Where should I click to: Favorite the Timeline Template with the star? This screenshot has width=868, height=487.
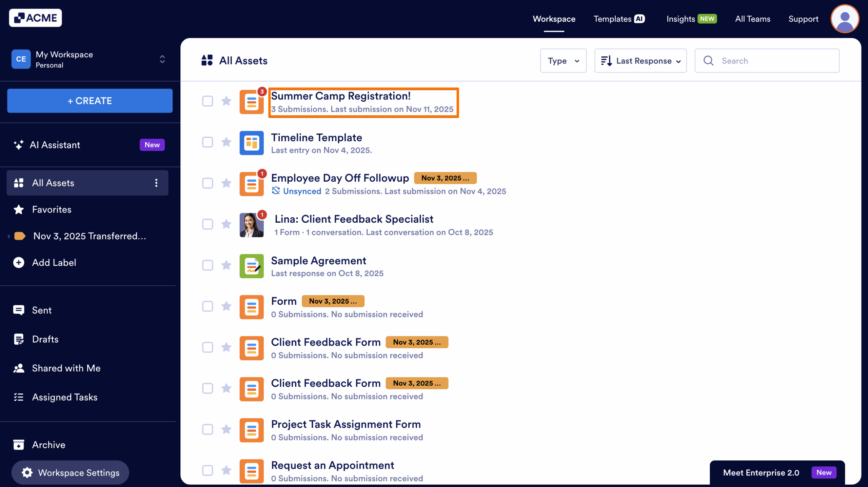tap(226, 142)
